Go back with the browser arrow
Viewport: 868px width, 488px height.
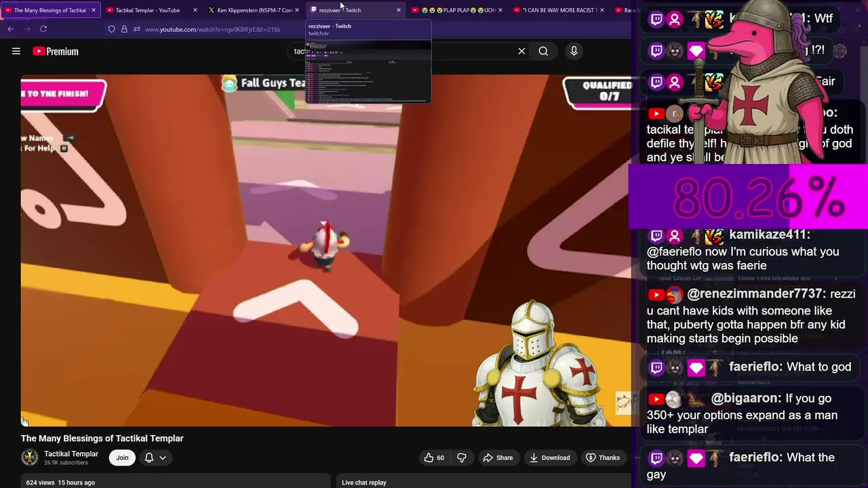click(x=11, y=29)
